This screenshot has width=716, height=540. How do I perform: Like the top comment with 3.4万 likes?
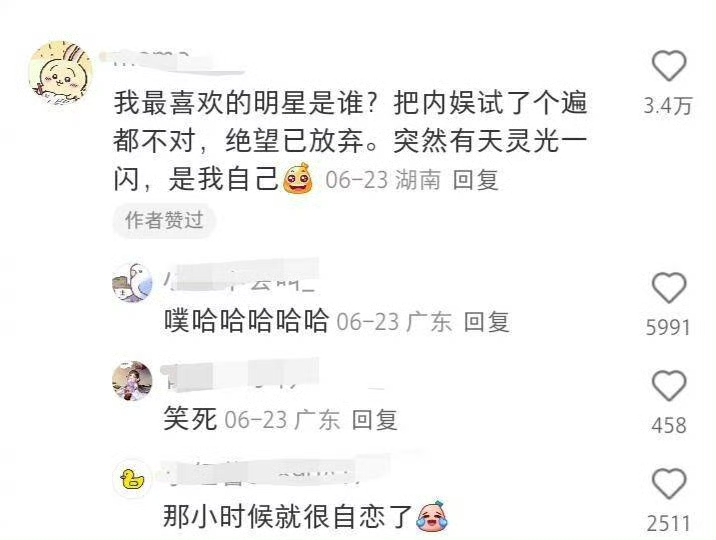coord(669,66)
